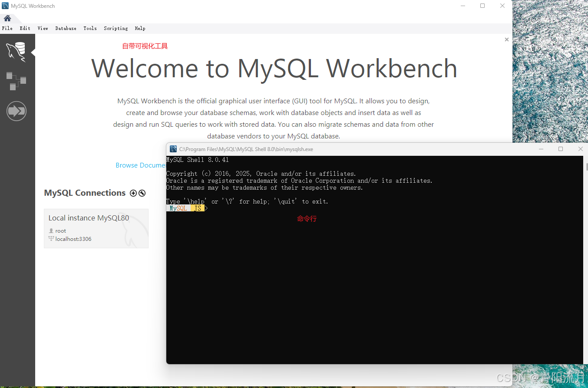This screenshot has width=588, height=388.
Task: Maximize the MySQL Shell window
Action: 561,149
